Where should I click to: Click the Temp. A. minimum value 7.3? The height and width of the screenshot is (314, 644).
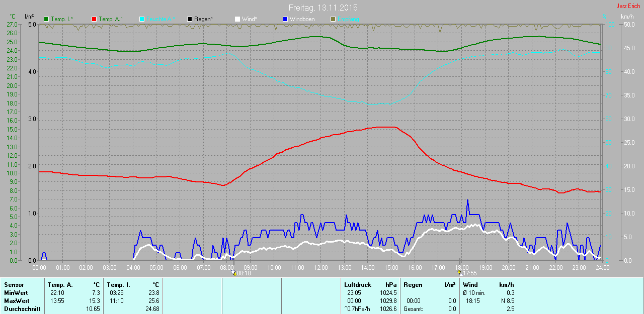[96, 293]
